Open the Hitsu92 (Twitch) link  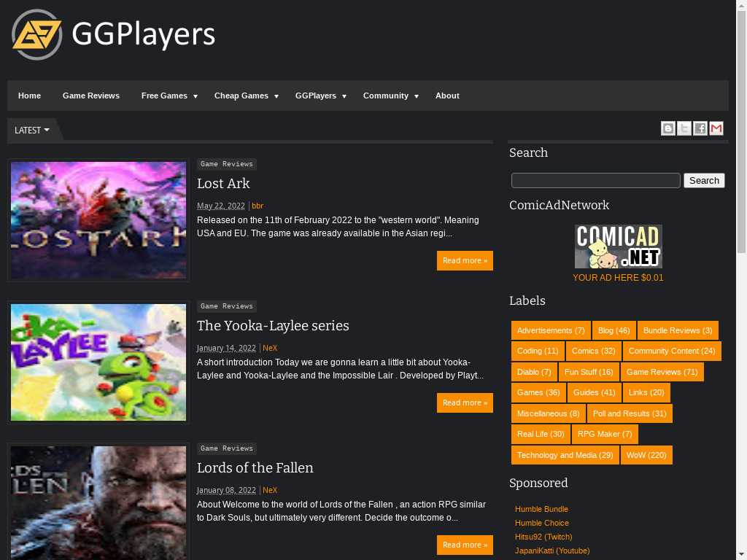[x=543, y=537]
